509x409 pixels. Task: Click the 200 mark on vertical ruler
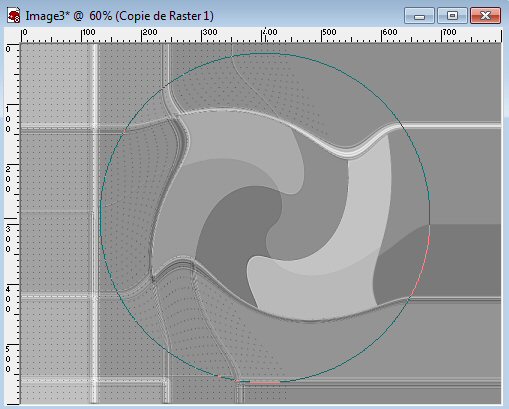(8, 179)
